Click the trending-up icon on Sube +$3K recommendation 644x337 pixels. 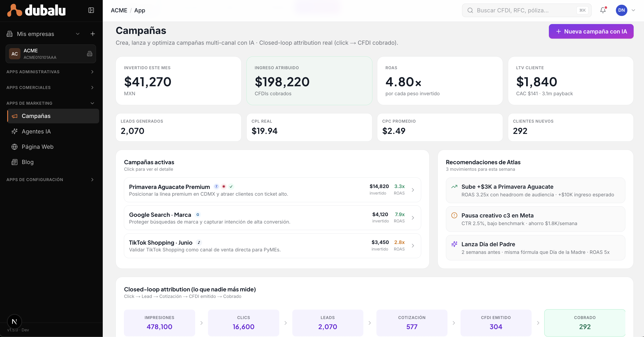(x=454, y=187)
